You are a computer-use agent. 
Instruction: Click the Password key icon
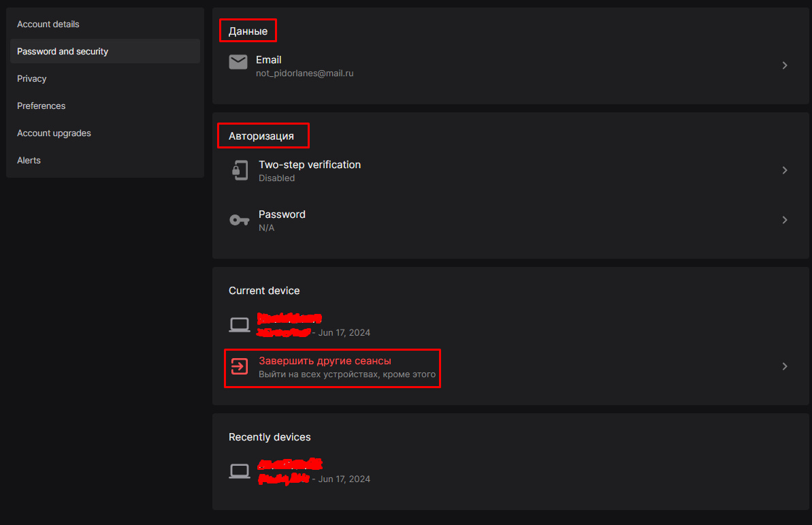tap(240, 220)
